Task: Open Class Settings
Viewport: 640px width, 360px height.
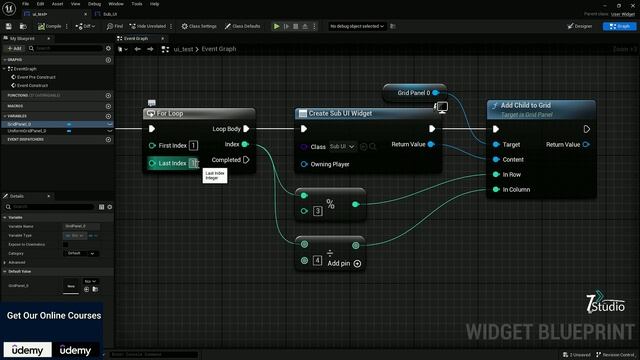Action: click(x=199, y=26)
